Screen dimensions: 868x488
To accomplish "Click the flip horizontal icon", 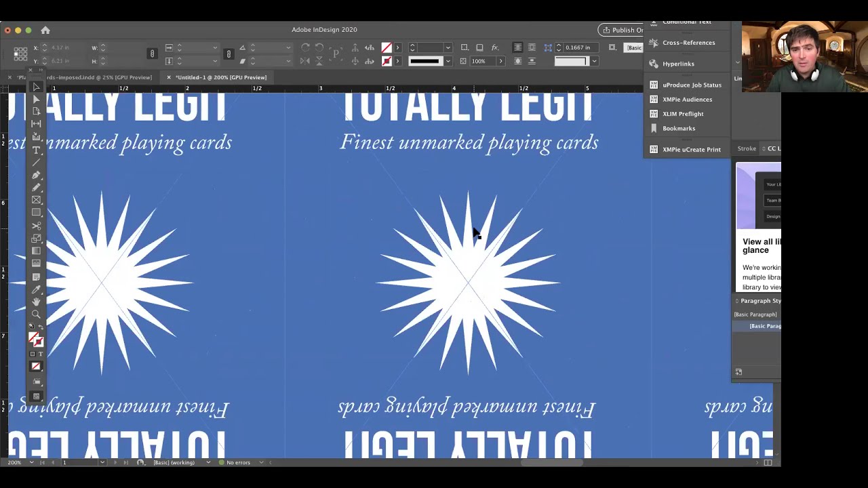I will pos(305,61).
